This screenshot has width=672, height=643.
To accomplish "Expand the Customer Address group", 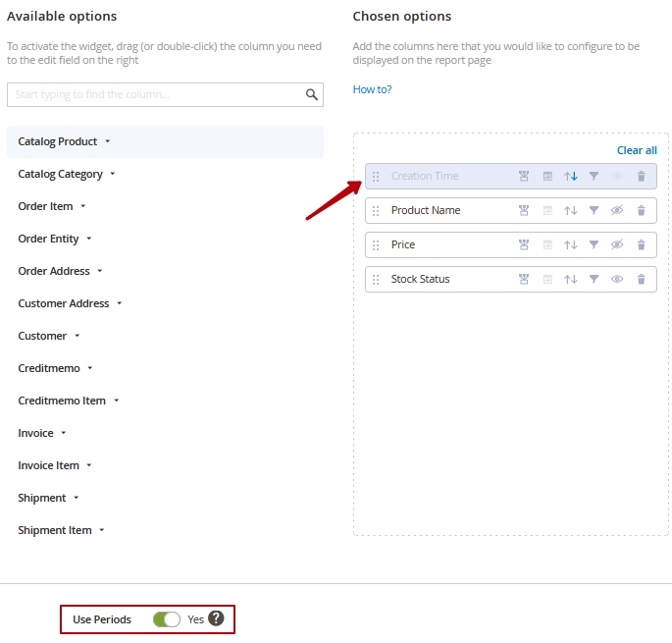I will pos(70,304).
